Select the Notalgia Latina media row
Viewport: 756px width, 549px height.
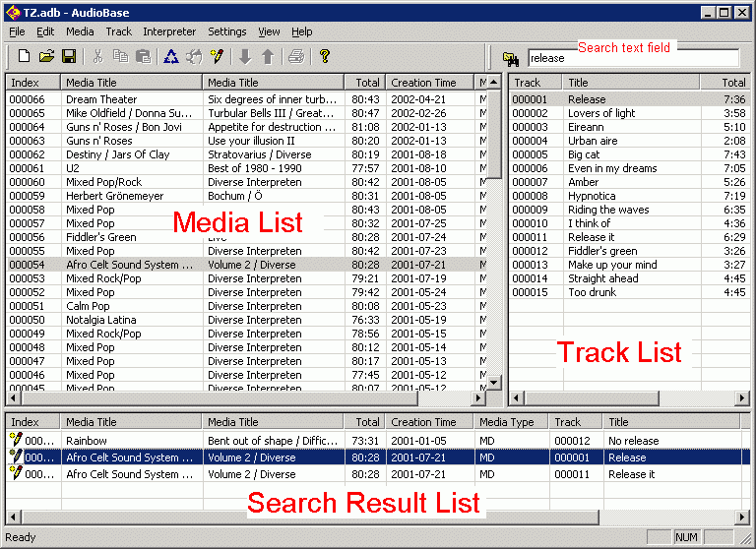[x=247, y=320]
